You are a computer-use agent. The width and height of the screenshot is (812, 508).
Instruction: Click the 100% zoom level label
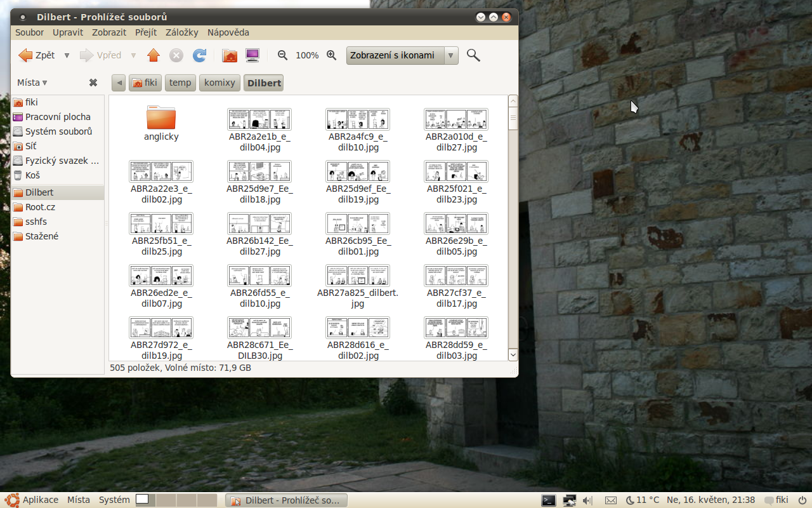pyautogui.click(x=307, y=55)
